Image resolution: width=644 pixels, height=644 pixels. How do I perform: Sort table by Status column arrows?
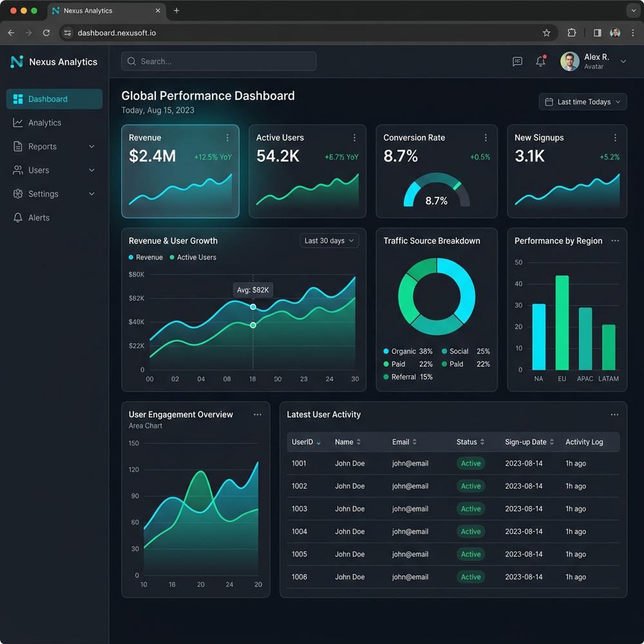(x=482, y=442)
